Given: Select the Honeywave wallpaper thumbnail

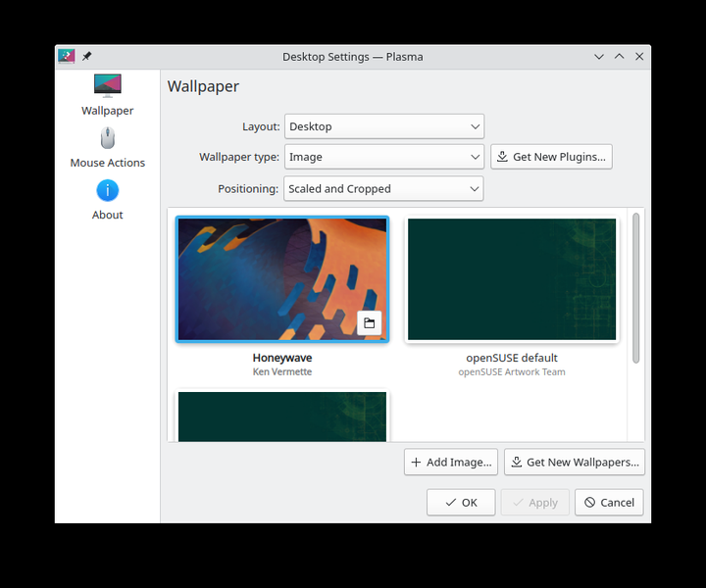Looking at the screenshot, I should pyautogui.click(x=282, y=279).
